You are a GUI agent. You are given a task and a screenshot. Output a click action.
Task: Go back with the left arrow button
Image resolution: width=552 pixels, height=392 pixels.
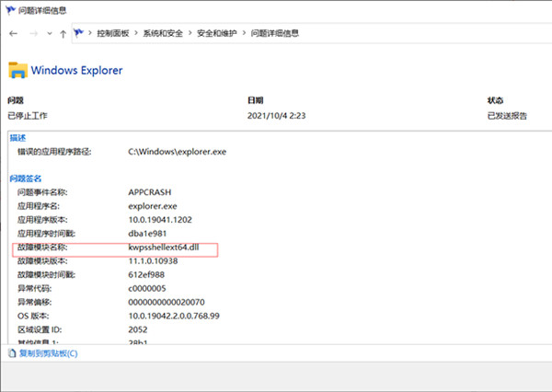14,33
